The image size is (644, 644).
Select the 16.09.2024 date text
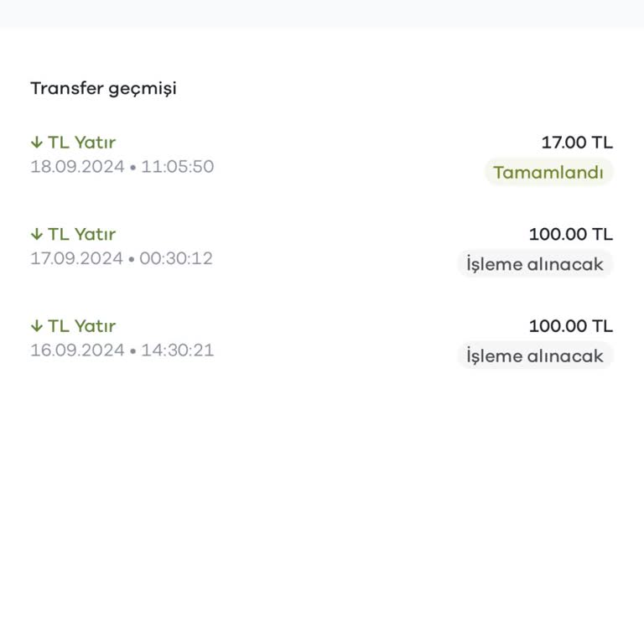pyautogui.click(x=76, y=350)
